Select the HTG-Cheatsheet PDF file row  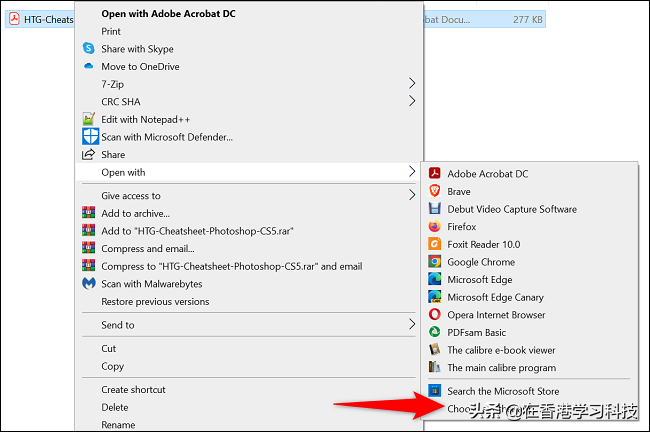pos(40,18)
